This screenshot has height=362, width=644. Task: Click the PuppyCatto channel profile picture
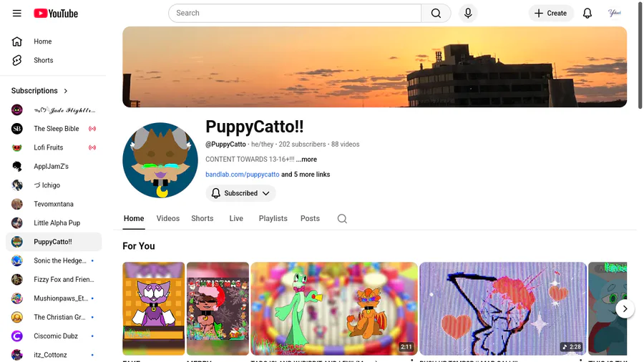pos(160,160)
